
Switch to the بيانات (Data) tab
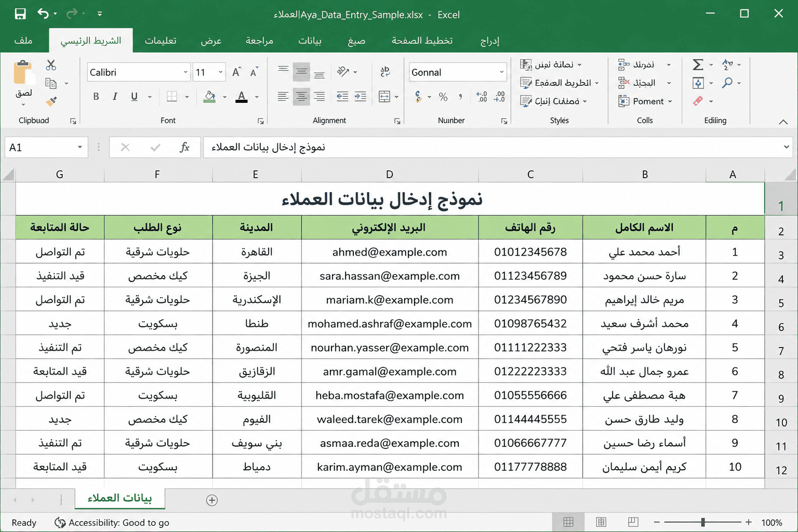click(310, 41)
